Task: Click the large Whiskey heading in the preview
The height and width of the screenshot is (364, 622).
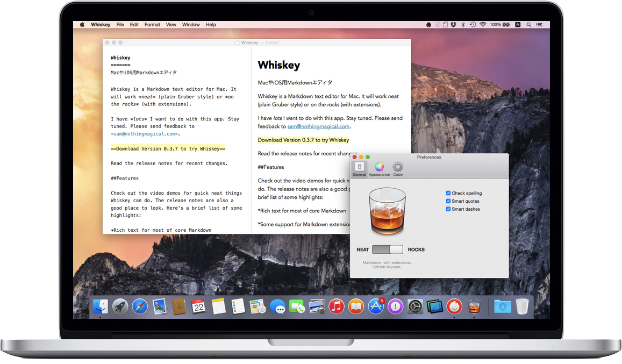Action: [279, 65]
